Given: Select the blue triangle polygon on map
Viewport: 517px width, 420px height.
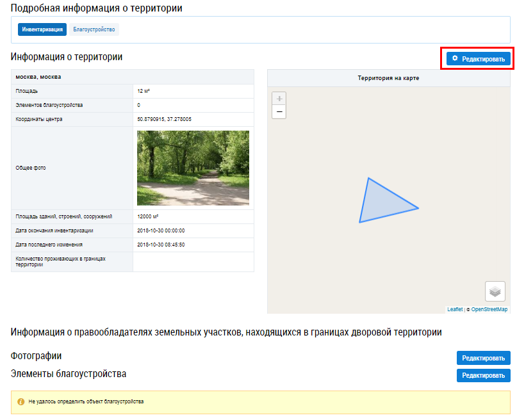Looking at the screenshot, I should (x=381, y=205).
